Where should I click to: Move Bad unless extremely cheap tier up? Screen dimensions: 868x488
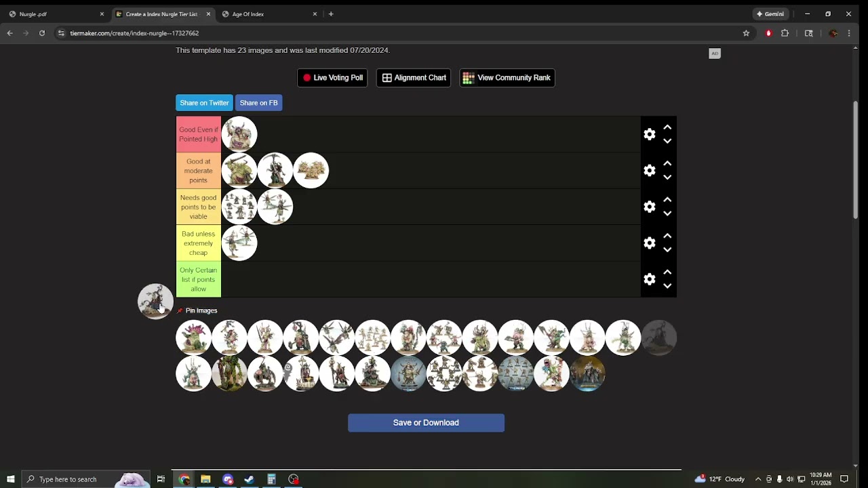[667, 235]
